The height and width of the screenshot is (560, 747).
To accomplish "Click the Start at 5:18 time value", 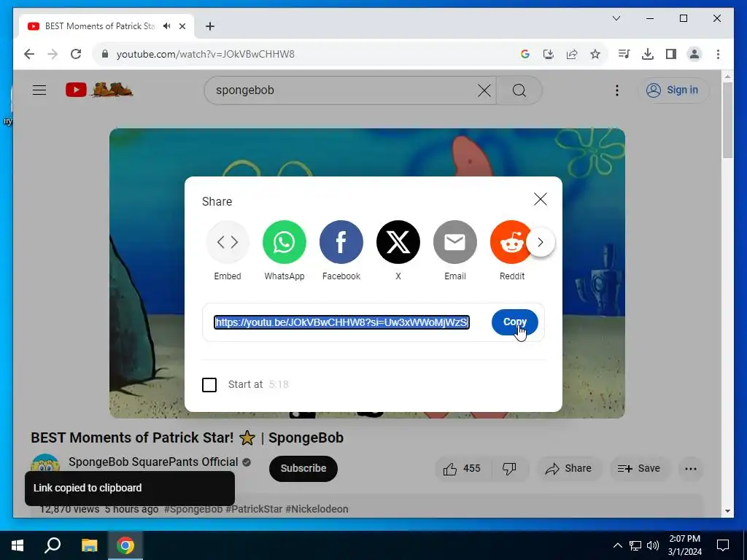I will 279,385.
